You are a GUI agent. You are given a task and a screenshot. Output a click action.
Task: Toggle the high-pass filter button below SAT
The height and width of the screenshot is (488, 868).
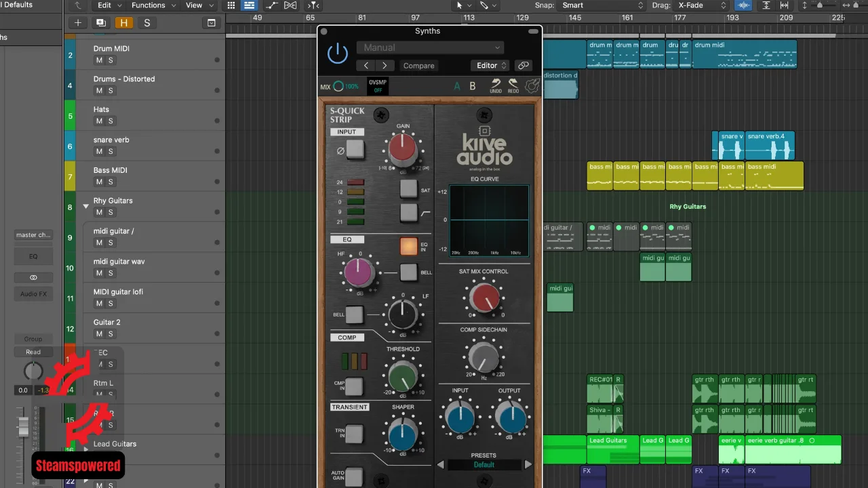tap(408, 213)
